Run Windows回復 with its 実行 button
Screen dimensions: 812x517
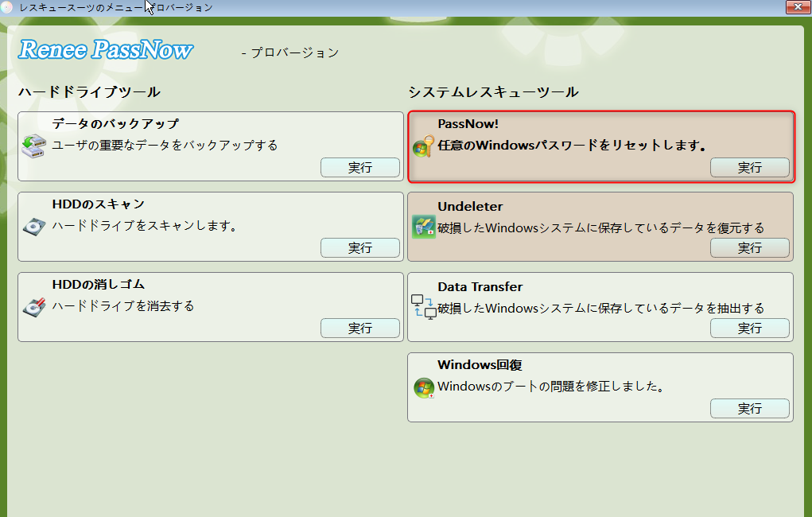749,408
